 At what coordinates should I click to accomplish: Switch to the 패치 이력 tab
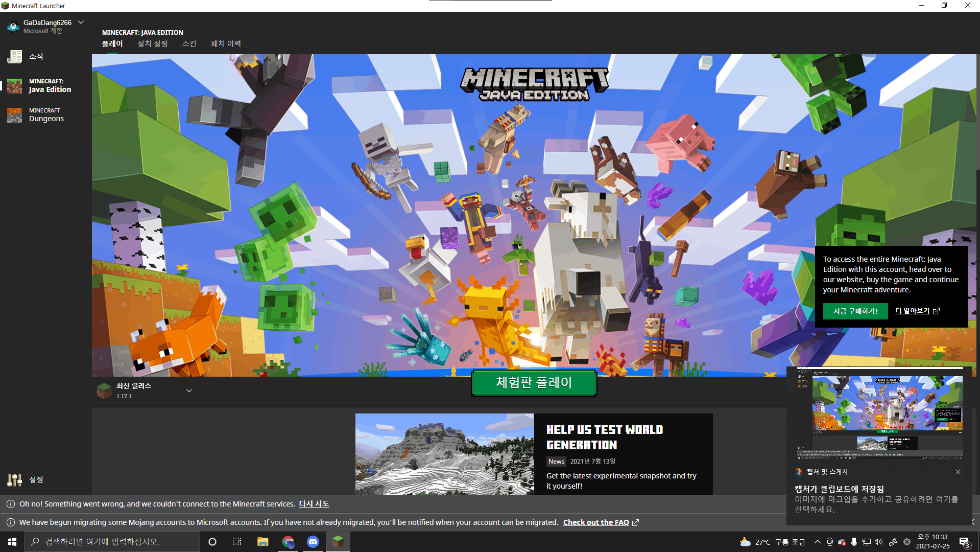[226, 44]
